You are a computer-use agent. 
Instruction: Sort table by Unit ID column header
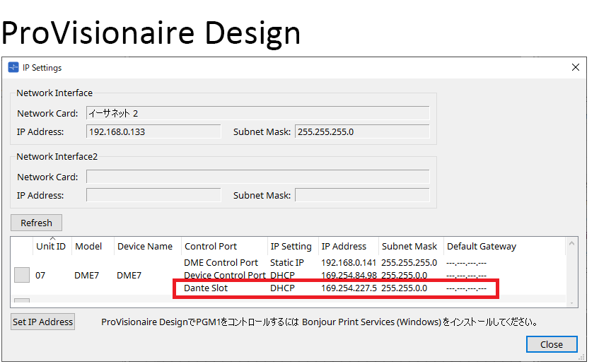point(51,247)
